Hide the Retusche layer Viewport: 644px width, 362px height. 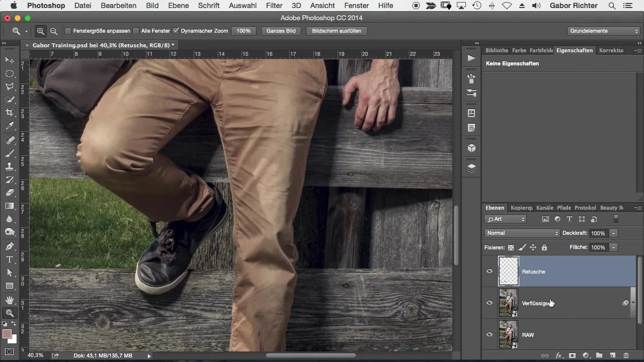pyautogui.click(x=490, y=271)
